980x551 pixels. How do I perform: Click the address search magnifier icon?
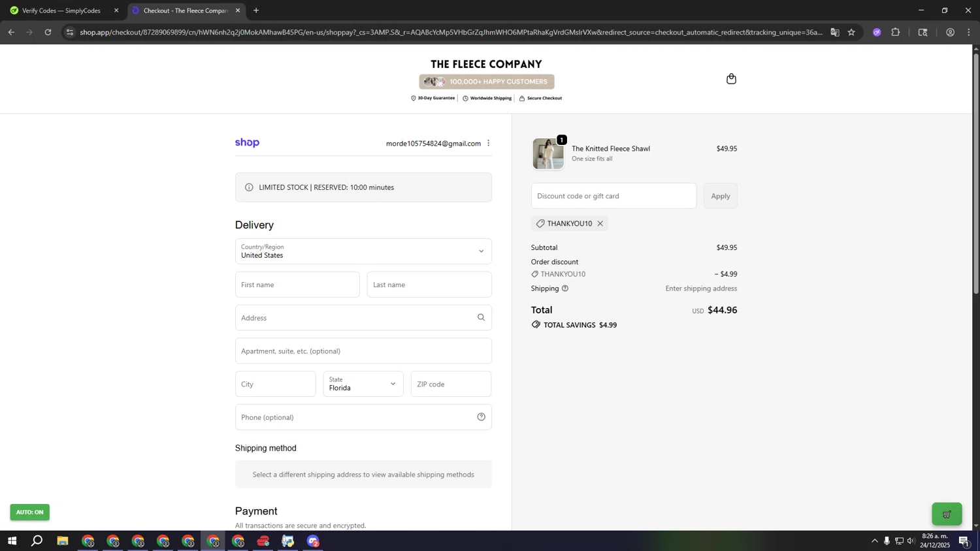481,317
